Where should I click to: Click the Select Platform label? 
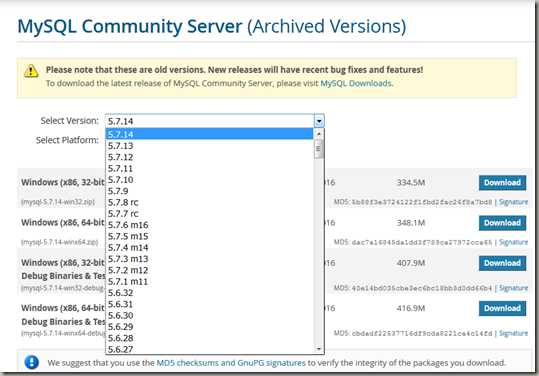pyautogui.click(x=67, y=140)
